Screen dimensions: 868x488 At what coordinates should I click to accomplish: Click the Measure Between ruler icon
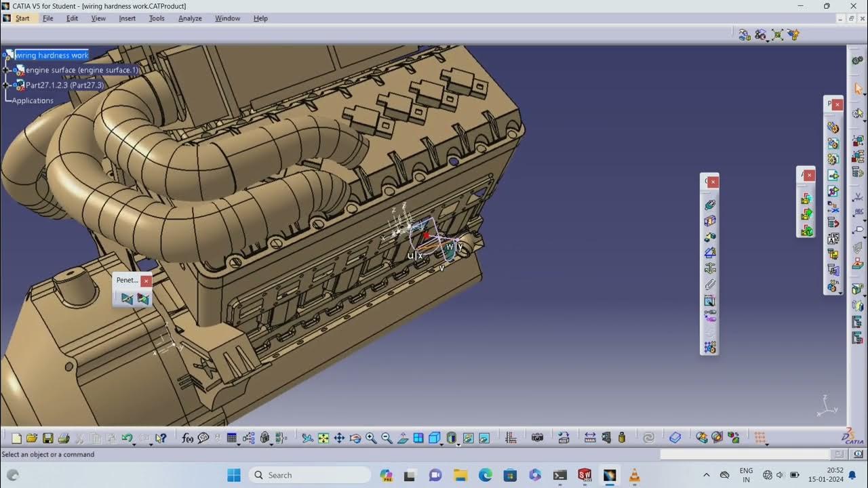[590, 439]
